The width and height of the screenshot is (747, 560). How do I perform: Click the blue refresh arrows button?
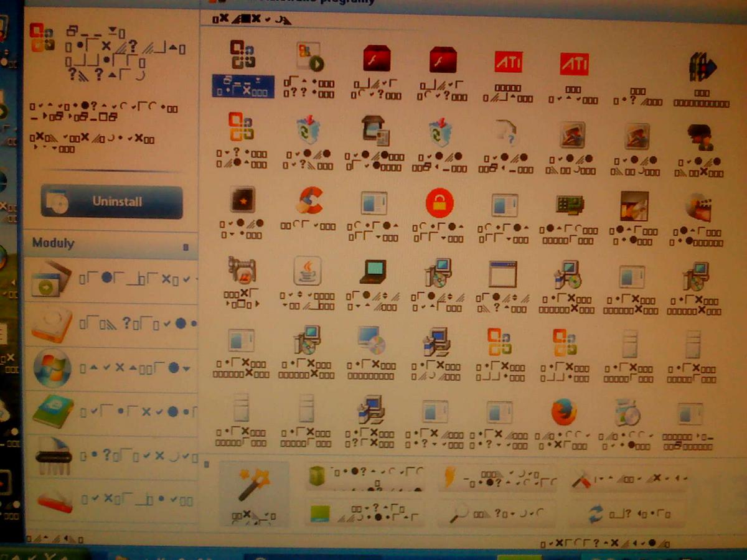629,514
